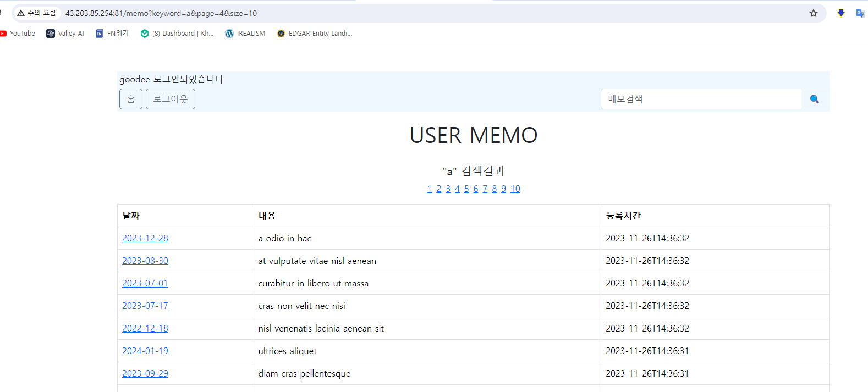Go to results page 1
Viewport: 868px width, 392px height.
(x=430, y=189)
